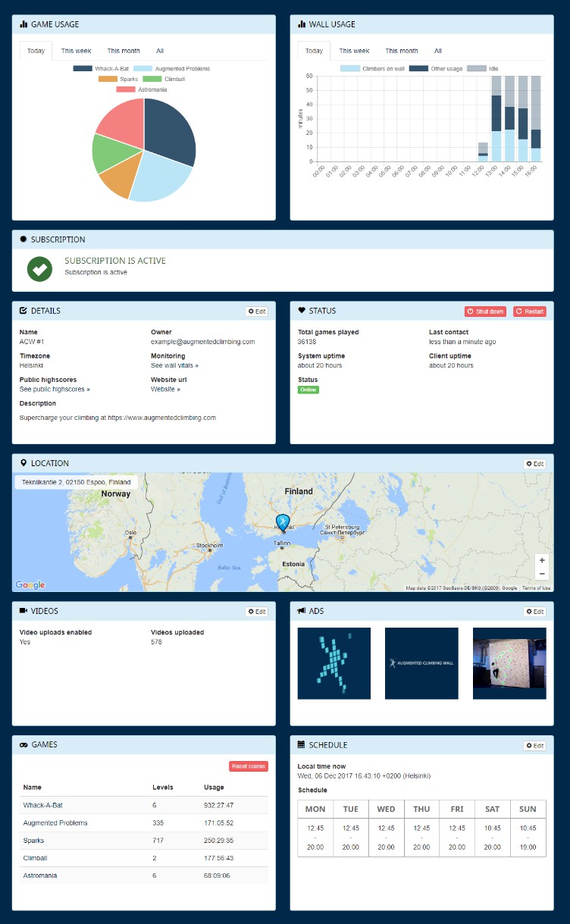
Task: Open the See wall vitals link
Action: 174,365
